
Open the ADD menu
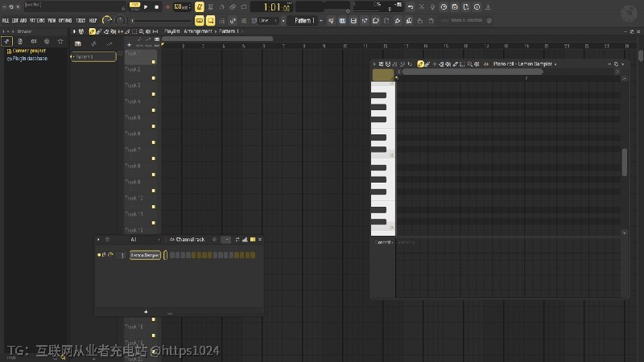(x=23, y=21)
